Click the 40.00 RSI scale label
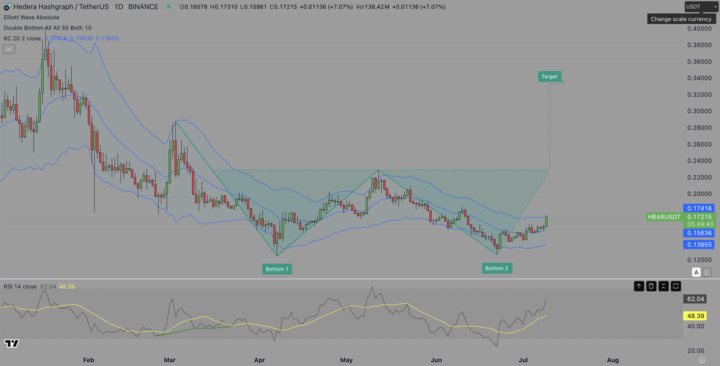Screen dimensions: 720x366 [x=695, y=327]
